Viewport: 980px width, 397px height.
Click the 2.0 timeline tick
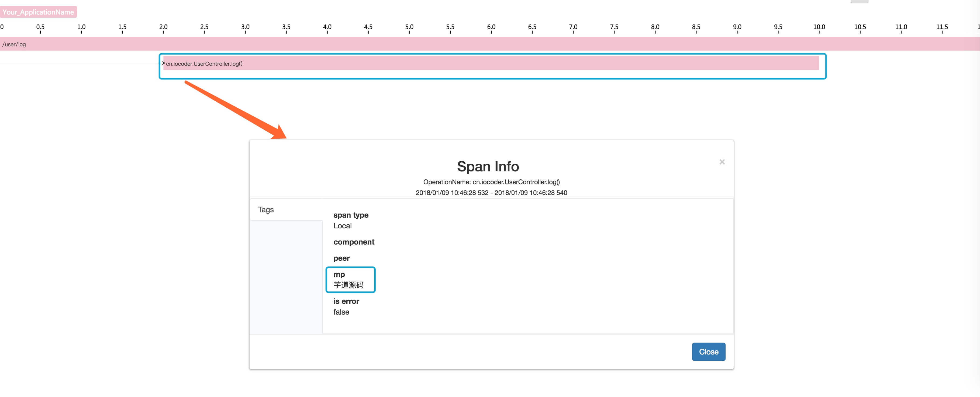tap(163, 27)
